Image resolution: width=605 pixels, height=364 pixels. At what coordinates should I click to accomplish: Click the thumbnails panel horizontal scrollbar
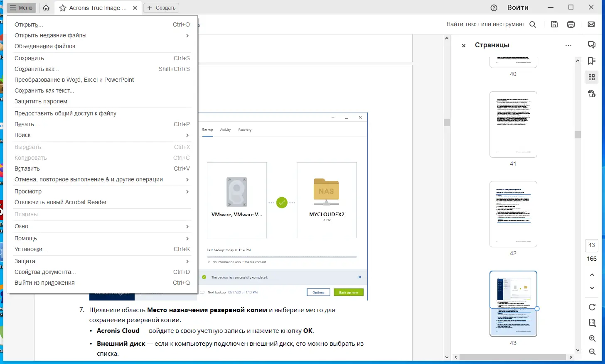[512, 357]
